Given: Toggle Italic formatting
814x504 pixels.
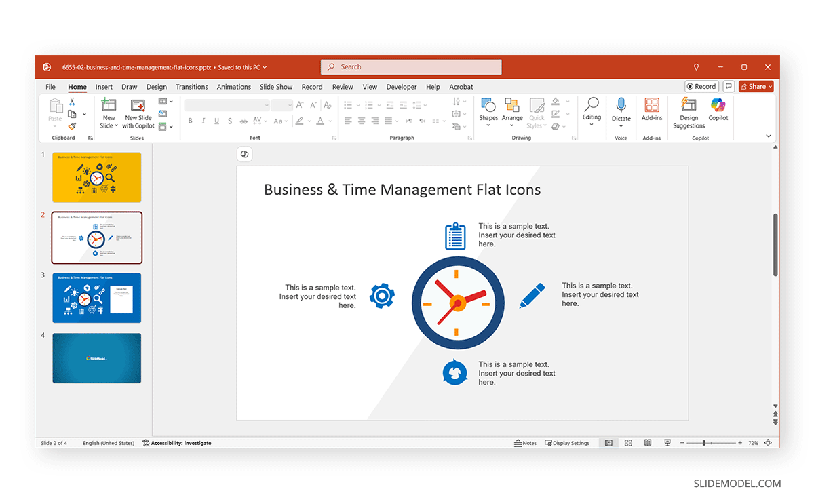Looking at the screenshot, I should [203, 121].
